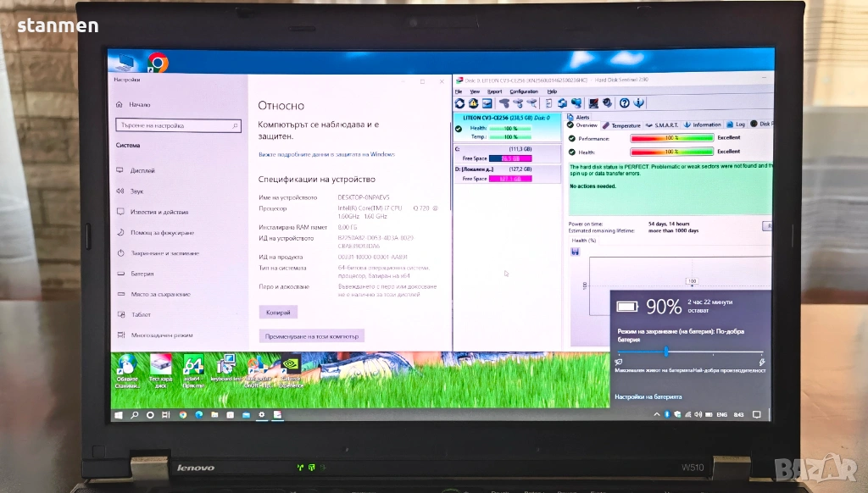This screenshot has width=868, height=493.
Task: Open the Help menu in Hard Disk Sentinel
Action: [x=552, y=91]
